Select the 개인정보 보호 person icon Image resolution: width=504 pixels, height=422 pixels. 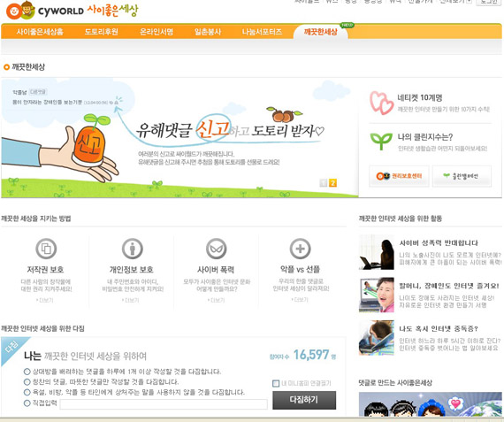pos(132,249)
